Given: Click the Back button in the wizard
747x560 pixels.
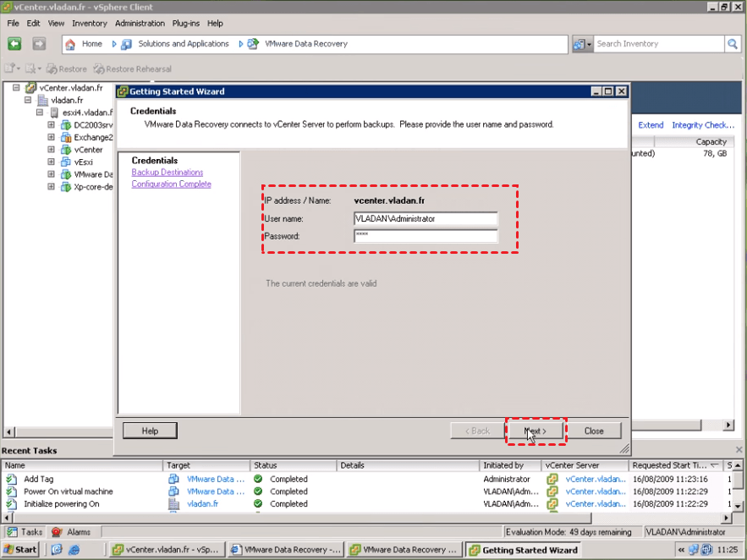Looking at the screenshot, I should [x=477, y=431].
